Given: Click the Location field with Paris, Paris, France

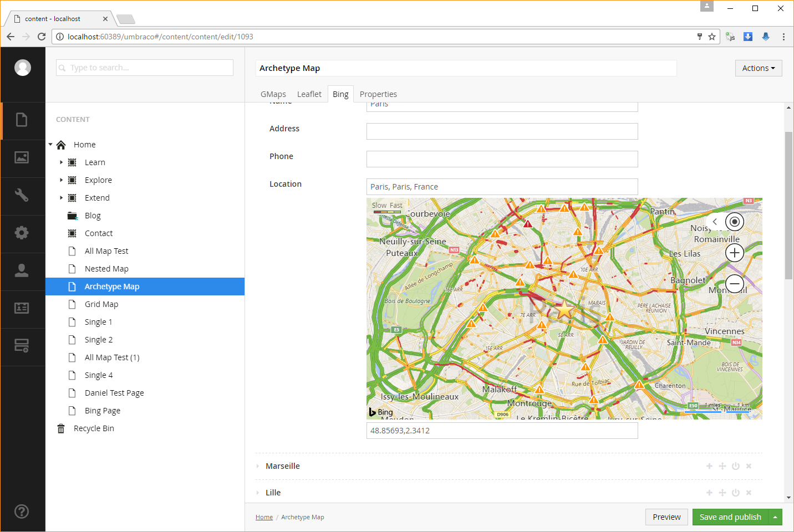Looking at the screenshot, I should coord(502,187).
